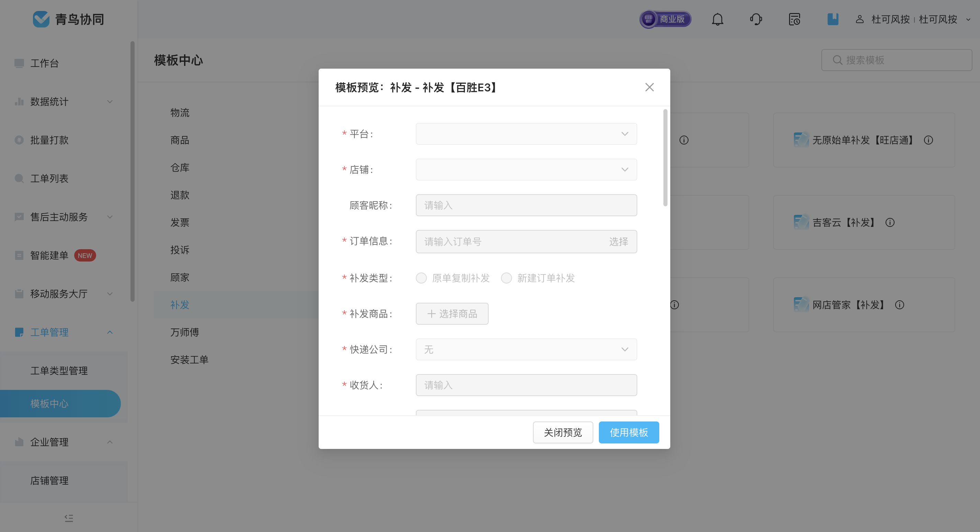This screenshot has height=532, width=980.
Task: Click the 工单管理 sidebar icon
Action: [19, 332]
